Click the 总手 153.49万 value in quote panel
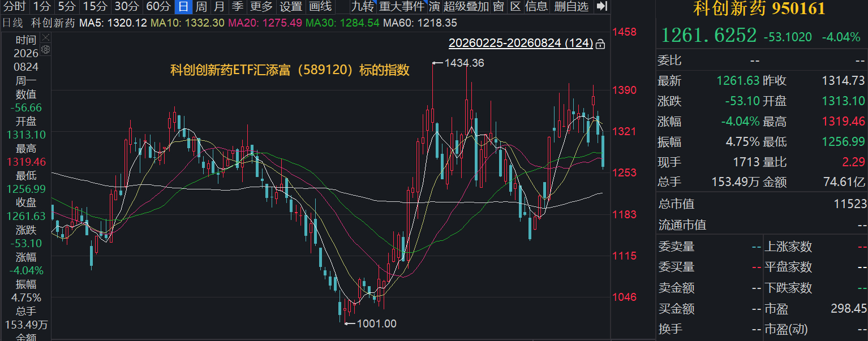This screenshot has width=868, height=341. point(735,183)
